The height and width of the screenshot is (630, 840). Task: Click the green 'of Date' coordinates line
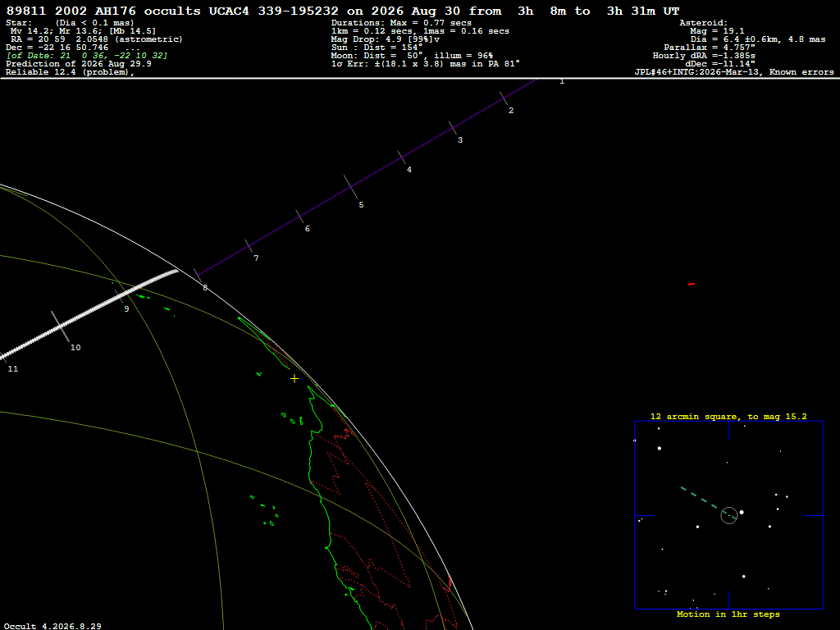(x=87, y=56)
